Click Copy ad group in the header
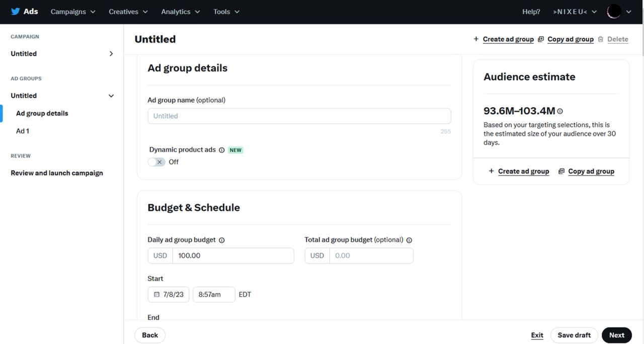Viewport: 644px width, 344px height. pyautogui.click(x=570, y=39)
